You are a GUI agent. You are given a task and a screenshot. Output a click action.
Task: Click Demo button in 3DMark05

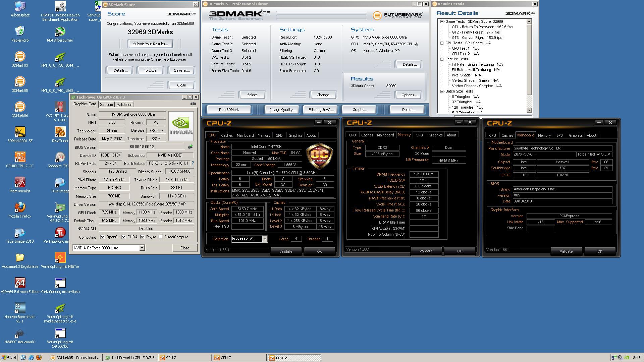coord(408,110)
